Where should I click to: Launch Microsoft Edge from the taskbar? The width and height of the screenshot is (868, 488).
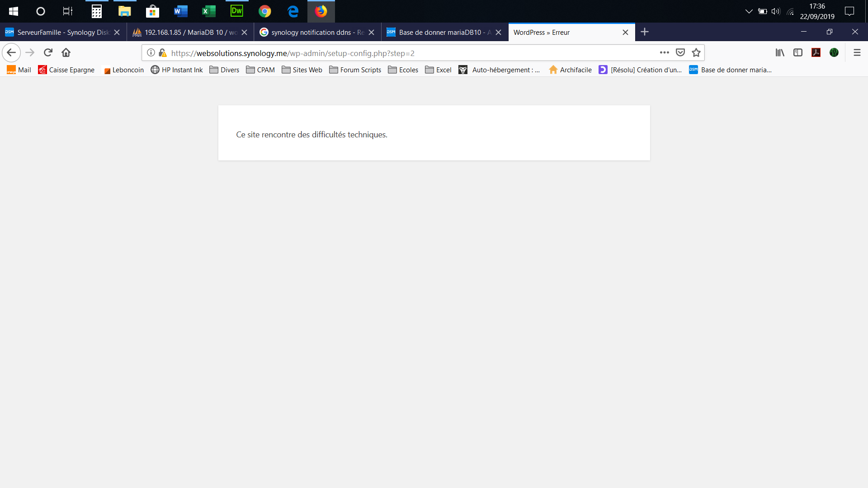[293, 11]
